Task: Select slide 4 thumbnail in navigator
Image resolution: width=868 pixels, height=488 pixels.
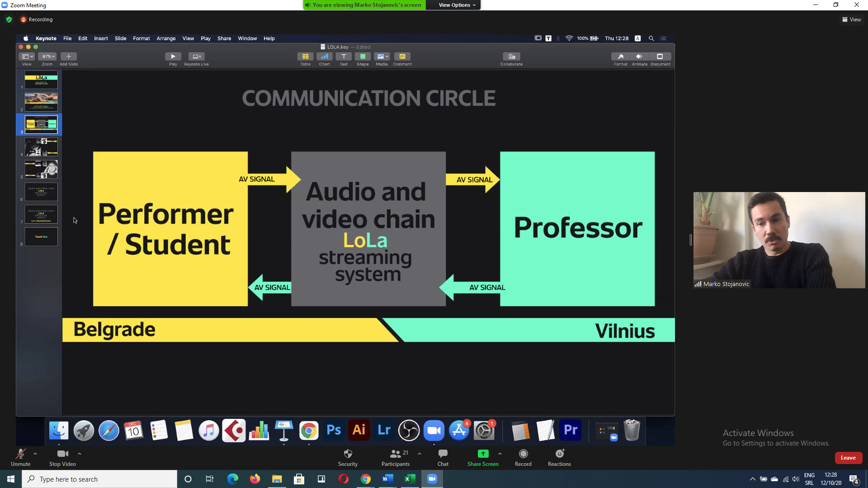Action: [x=41, y=147]
